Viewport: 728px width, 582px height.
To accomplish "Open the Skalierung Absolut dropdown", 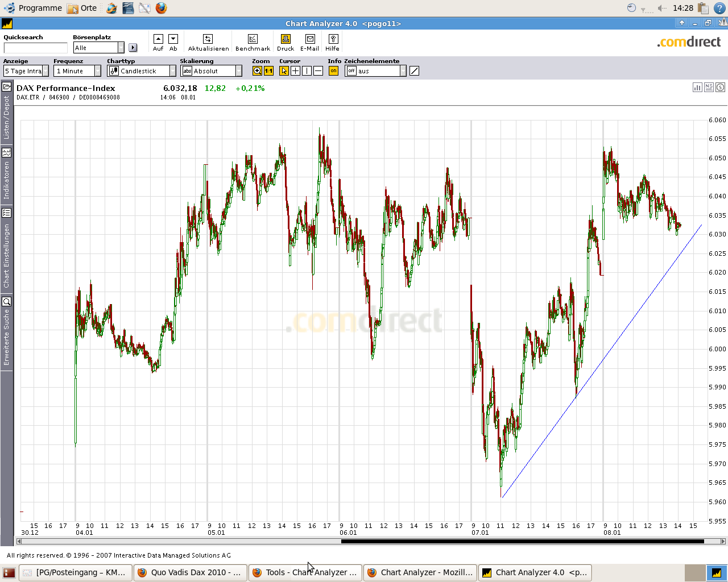I will tap(239, 70).
